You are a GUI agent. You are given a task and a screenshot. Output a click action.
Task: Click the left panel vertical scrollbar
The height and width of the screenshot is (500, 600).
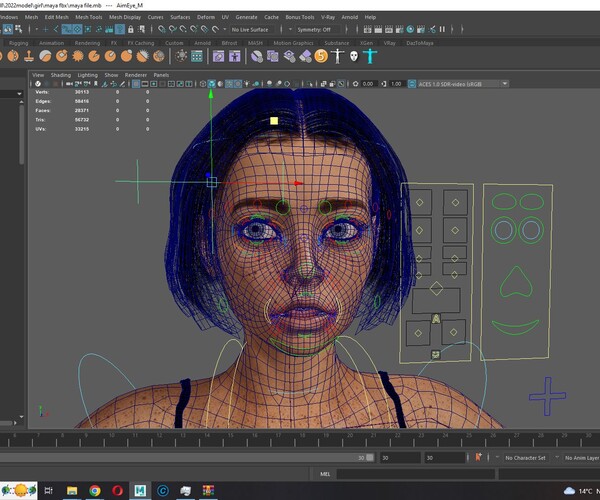pos(21,134)
